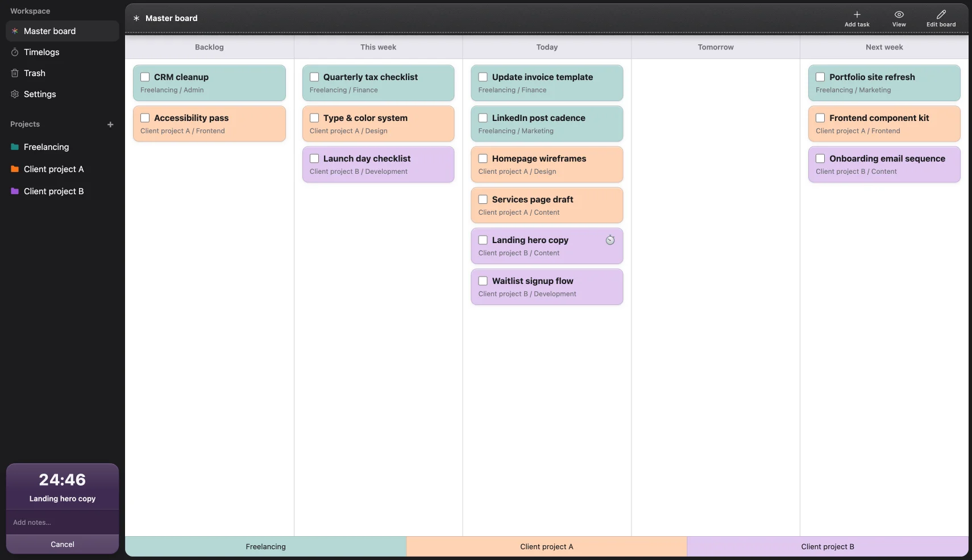Image resolution: width=972 pixels, height=560 pixels.
Task: Tick the Launch day checklist checkbox
Action: pyautogui.click(x=314, y=158)
